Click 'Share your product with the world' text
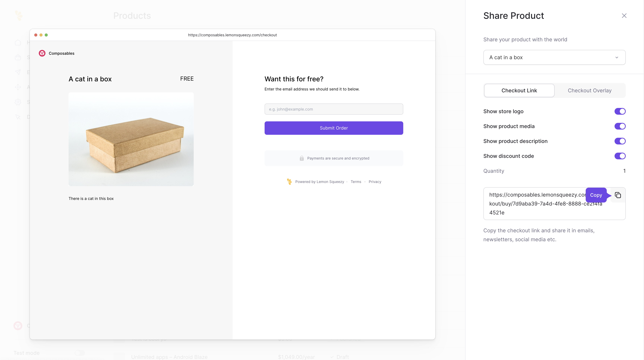 pyautogui.click(x=525, y=39)
